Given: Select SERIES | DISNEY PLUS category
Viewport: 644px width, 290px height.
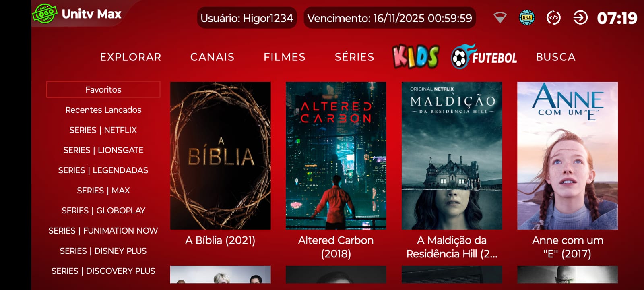Looking at the screenshot, I should [x=103, y=251].
